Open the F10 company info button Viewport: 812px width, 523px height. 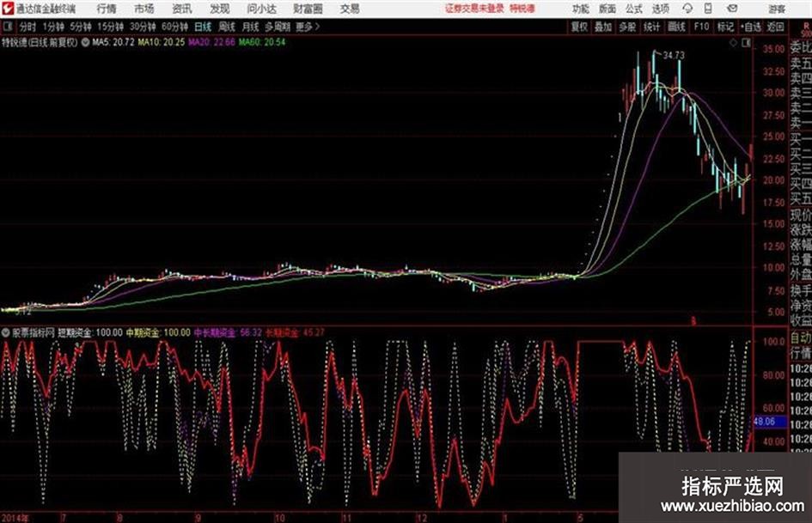pyautogui.click(x=702, y=27)
